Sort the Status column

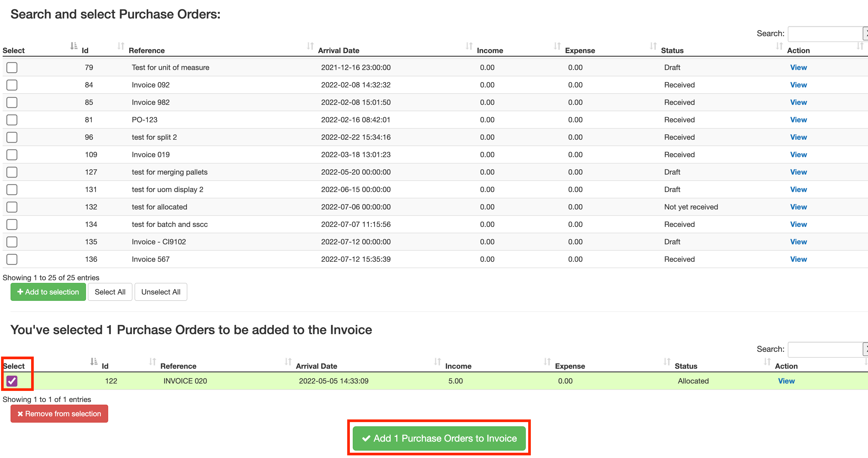653,47
